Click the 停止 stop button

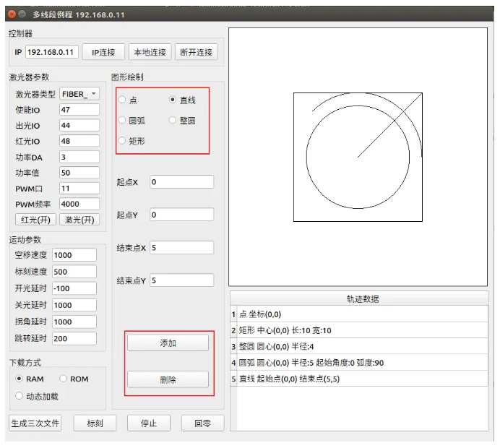click(149, 423)
